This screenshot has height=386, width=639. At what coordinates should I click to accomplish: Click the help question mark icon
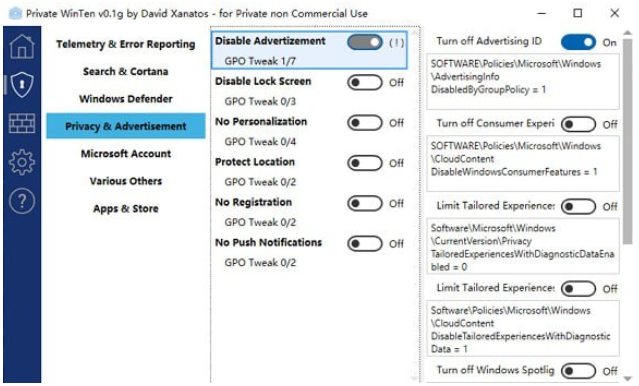click(22, 201)
